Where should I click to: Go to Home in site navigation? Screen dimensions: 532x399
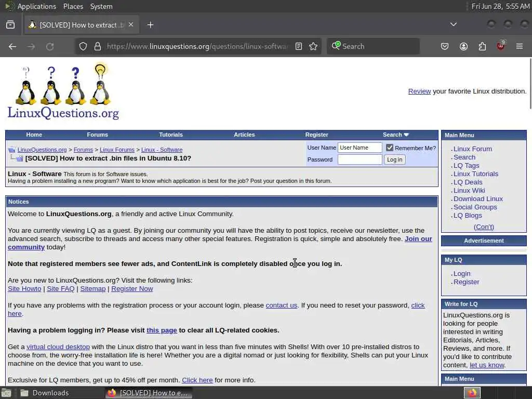[34, 135]
